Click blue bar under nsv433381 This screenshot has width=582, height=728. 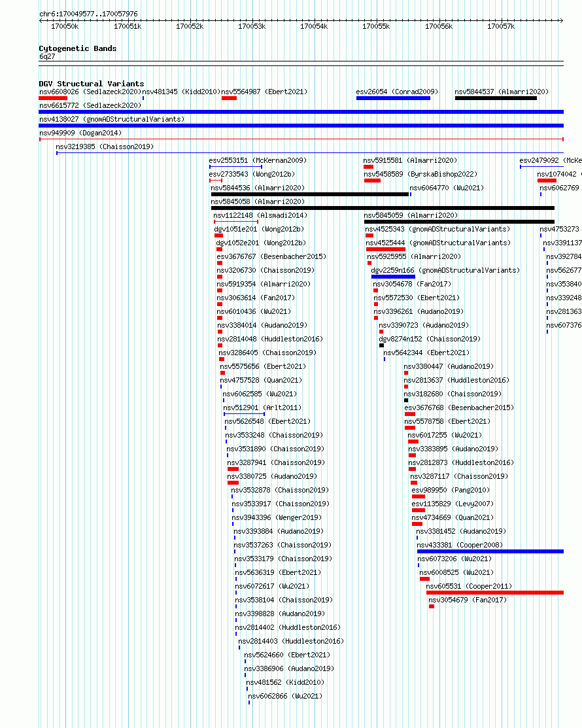pyautogui.click(x=490, y=551)
